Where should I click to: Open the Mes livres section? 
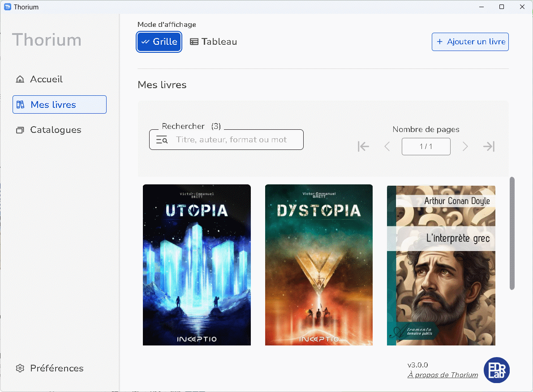(60, 104)
